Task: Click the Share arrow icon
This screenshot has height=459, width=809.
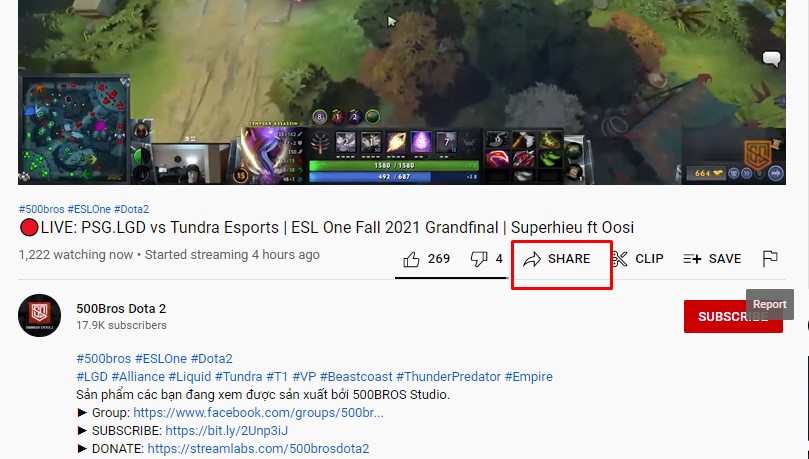Action: [531, 259]
